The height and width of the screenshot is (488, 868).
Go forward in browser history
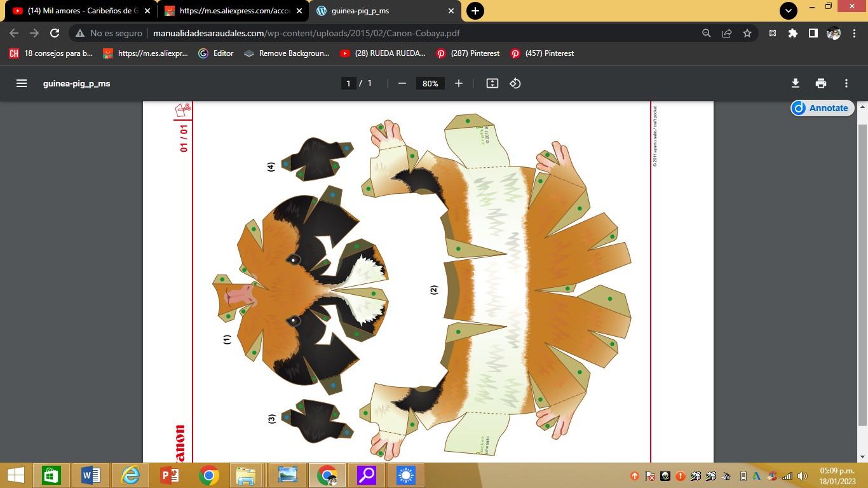tap(34, 33)
